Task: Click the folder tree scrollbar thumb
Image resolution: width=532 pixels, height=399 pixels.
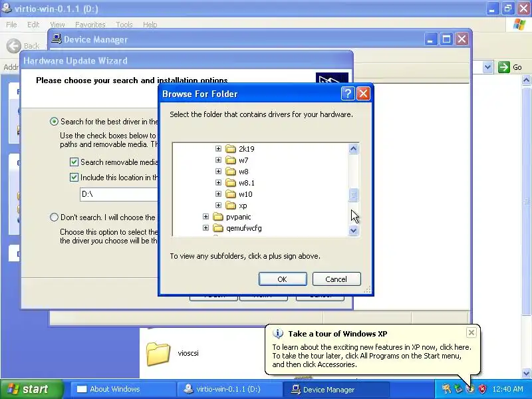Action: pos(353,195)
